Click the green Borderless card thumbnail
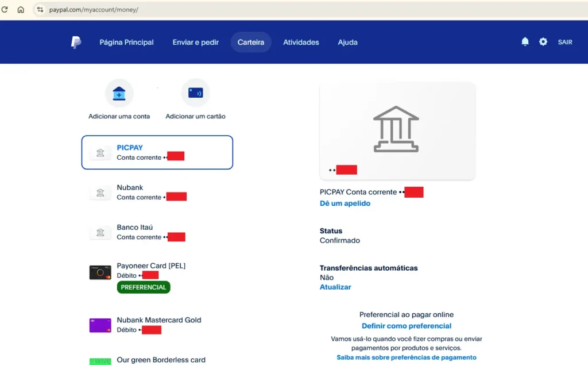This screenshot has width=588, height=365. coord(100,361)
